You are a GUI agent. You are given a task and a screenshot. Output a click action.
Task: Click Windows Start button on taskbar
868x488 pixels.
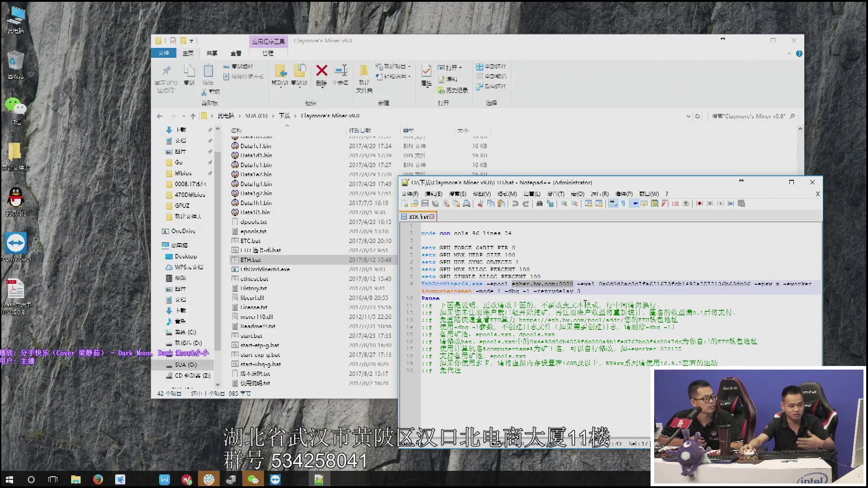point(9,480)
